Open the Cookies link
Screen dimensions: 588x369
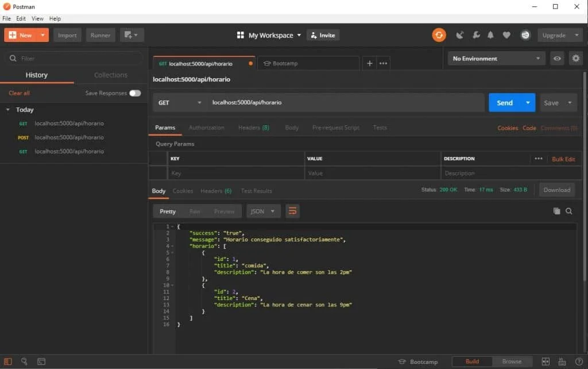(508, 128)
